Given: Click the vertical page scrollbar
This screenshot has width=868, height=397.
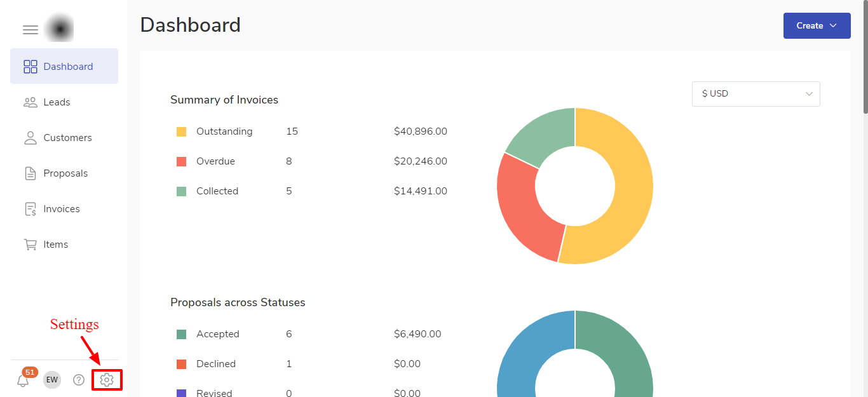Looking at the screenshot, I should pyautogui.click(x=864, y=57).
